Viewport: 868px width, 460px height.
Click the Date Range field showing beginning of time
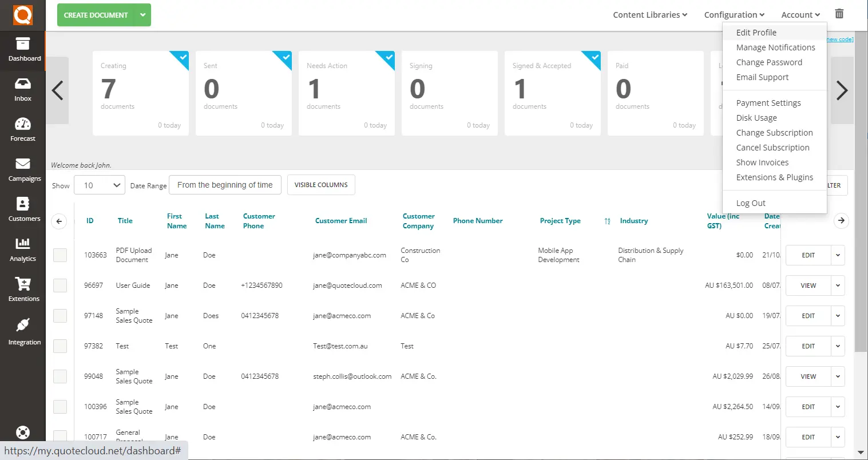click(x=225, y=185)
